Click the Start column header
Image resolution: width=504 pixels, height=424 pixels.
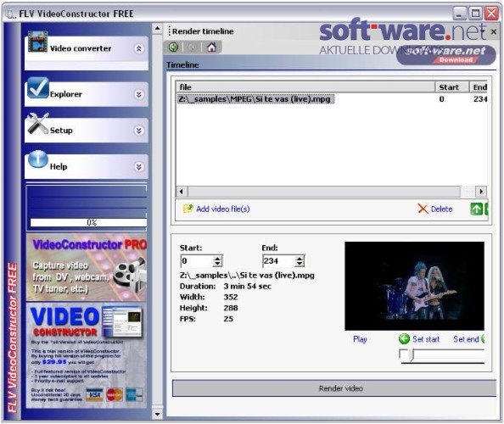[452, 87]
